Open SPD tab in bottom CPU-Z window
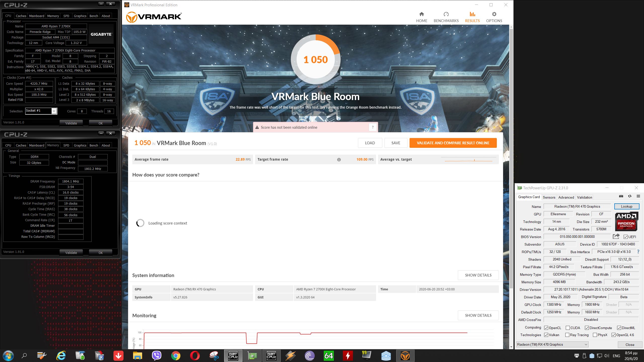Viewport: 644px width, 362px height. click(x=66, y=145)
